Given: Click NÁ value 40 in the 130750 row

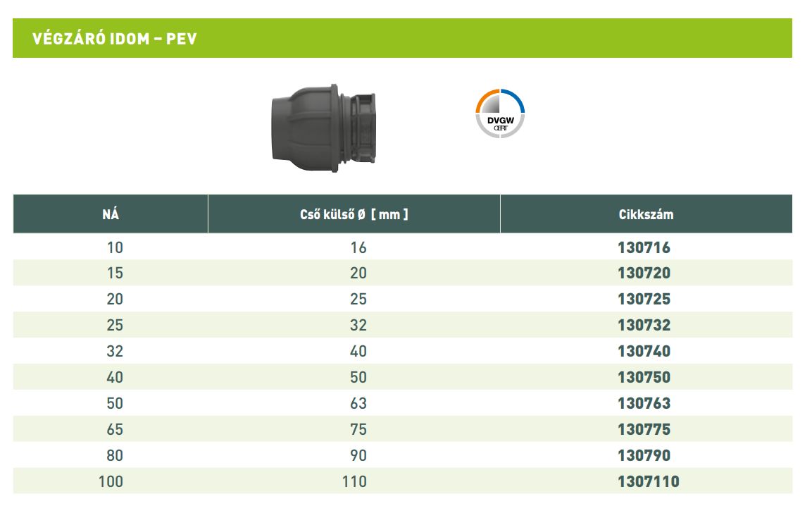Looking at the screenshot, I should pos(115,377).
